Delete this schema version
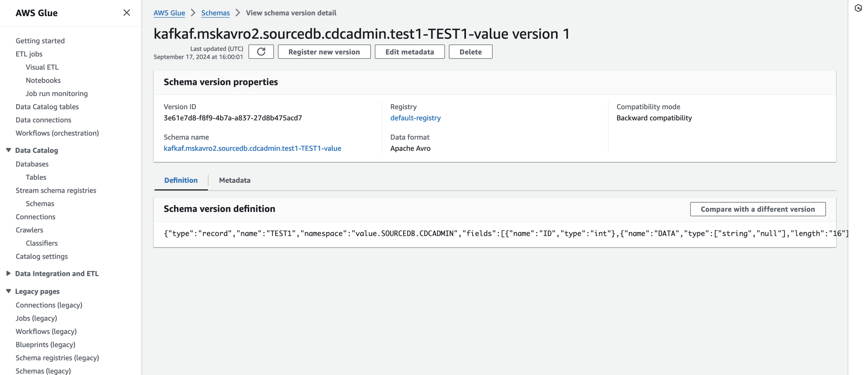 (470, 52)
